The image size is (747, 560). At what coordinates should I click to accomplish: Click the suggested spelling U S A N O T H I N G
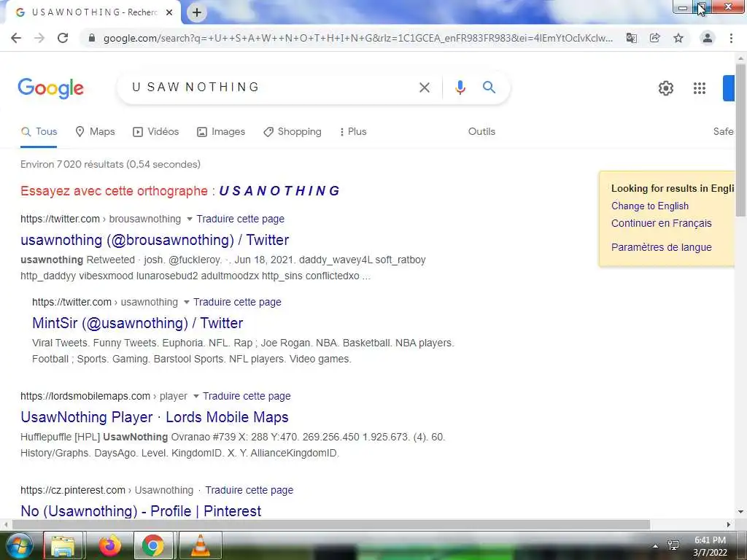279,191
